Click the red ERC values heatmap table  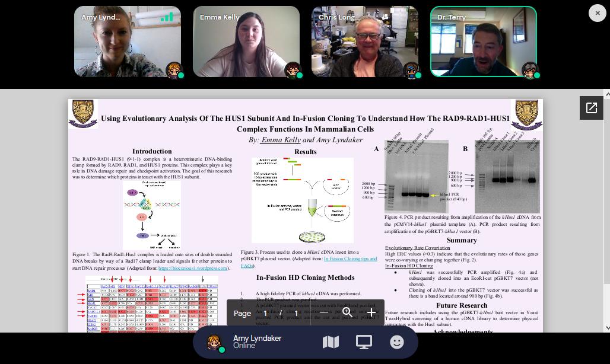[152, 304]
